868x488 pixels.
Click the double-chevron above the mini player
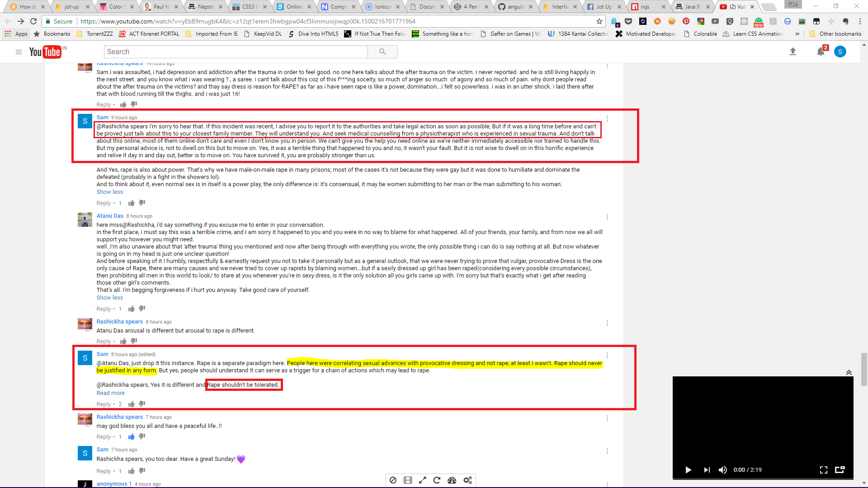point(849,372)
